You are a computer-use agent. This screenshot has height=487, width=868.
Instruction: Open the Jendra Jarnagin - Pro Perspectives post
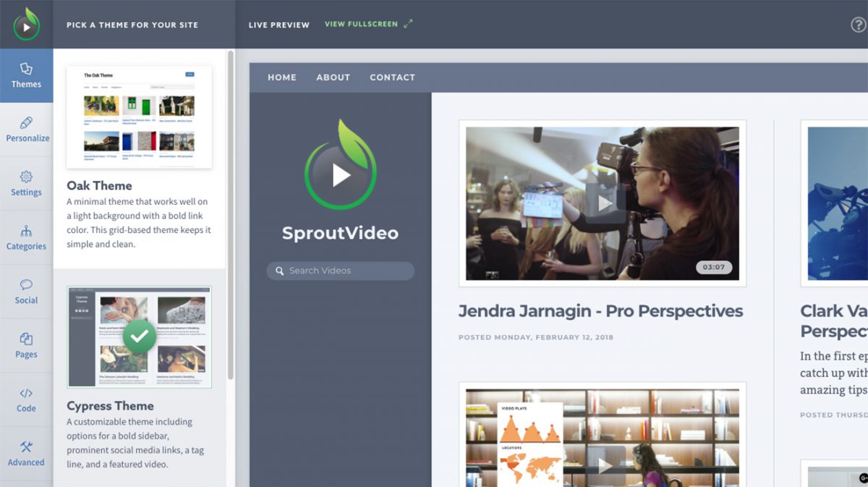[601, 311]
